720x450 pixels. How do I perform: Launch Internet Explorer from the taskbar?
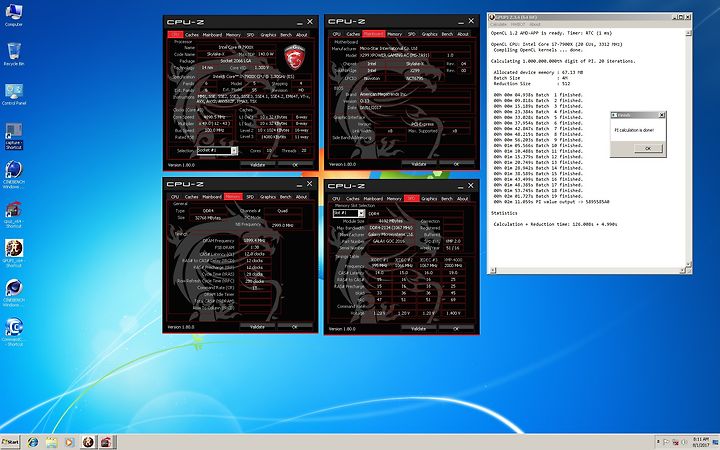coord(33,442)
